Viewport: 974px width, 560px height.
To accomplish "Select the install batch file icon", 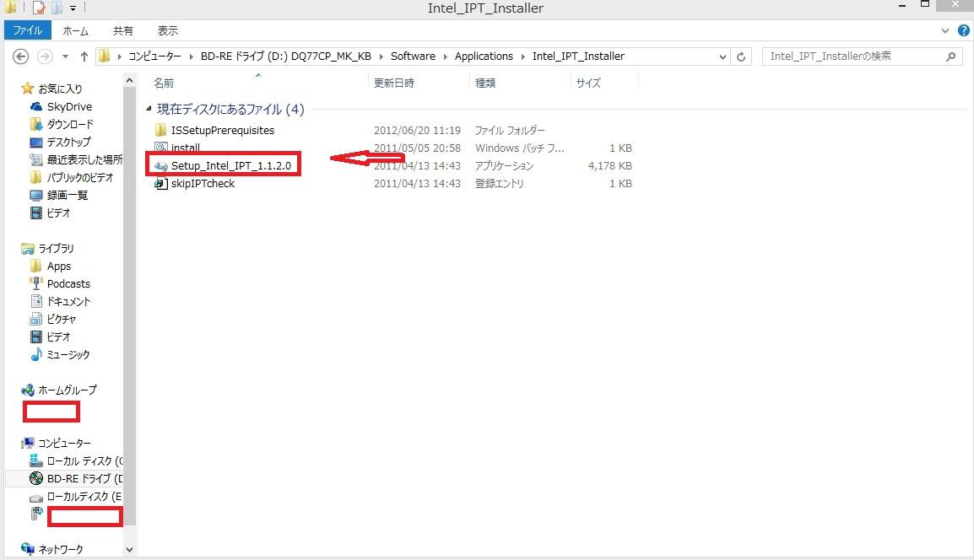I will click(x=161, y=147).
